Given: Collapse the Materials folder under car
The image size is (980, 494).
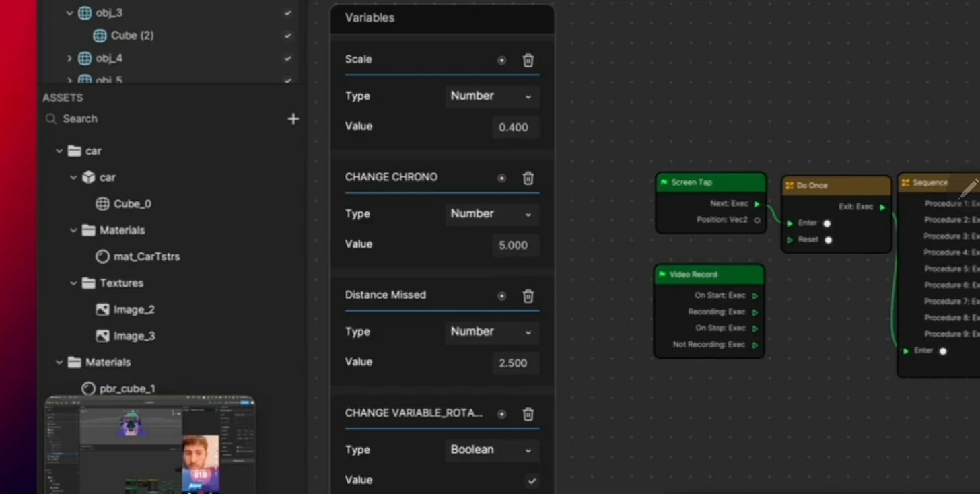Looking at the screenshot, I should coord(73,230).
